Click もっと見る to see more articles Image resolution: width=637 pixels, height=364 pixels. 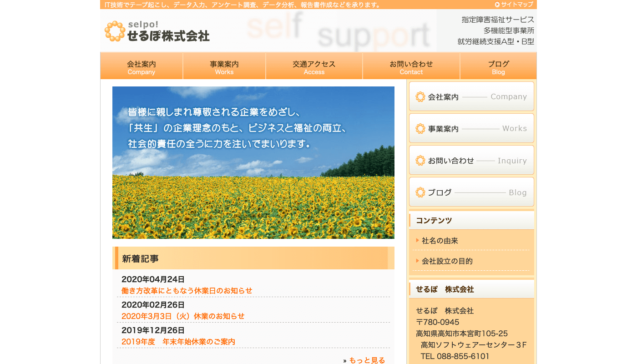pyautogui.click(x=367, y=360)
